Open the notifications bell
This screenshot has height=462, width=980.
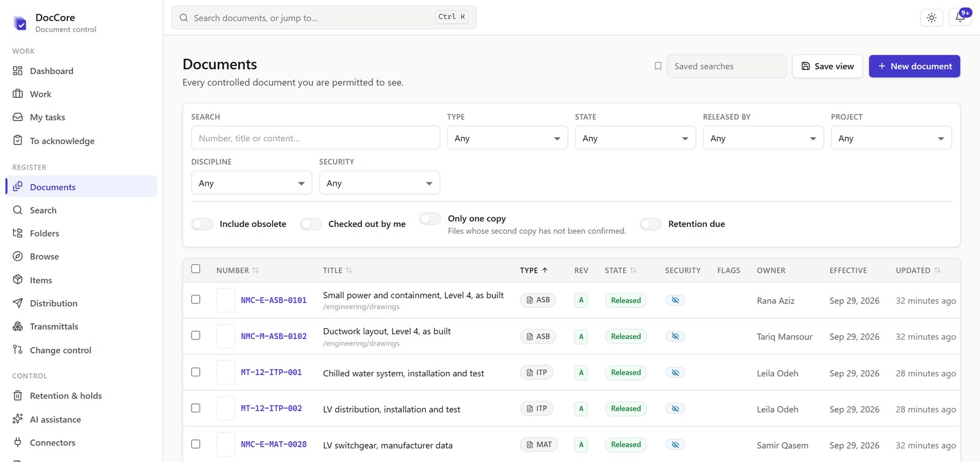(x=960, y=18)
